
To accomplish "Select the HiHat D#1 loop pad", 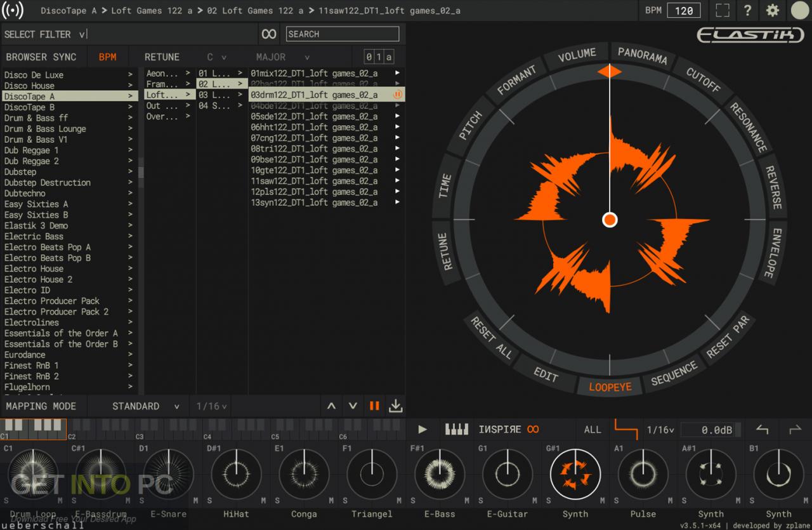I will (236, 474).
